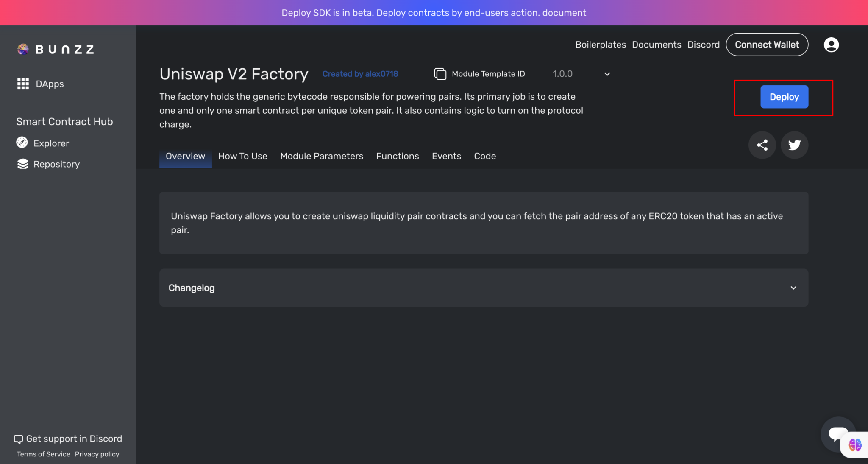
Task: Open the Repository page
Action: click(56, 164)
